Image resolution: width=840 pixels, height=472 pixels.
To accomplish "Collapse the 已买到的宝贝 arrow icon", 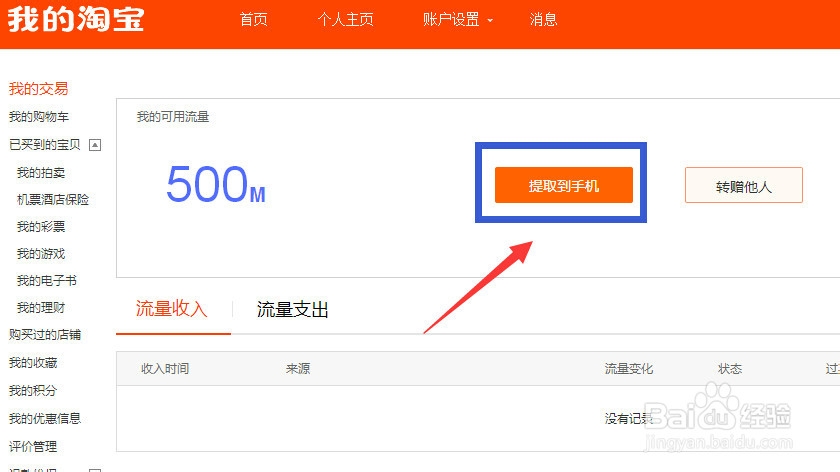I will 95,145.
